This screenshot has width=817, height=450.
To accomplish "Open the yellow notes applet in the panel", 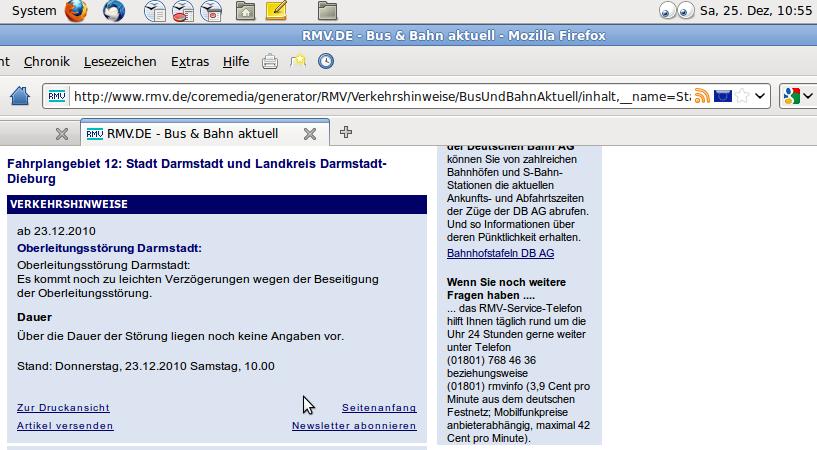I will [x=276, y=12].
